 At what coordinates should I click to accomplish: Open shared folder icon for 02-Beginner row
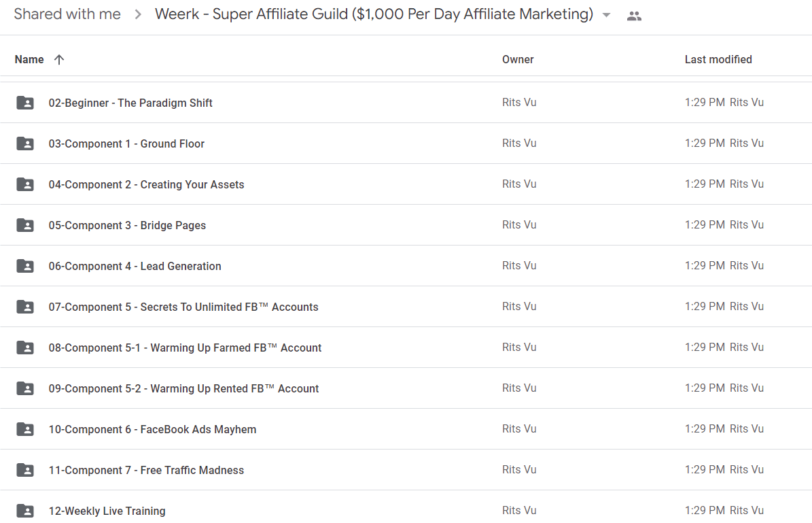coord(25,103)
